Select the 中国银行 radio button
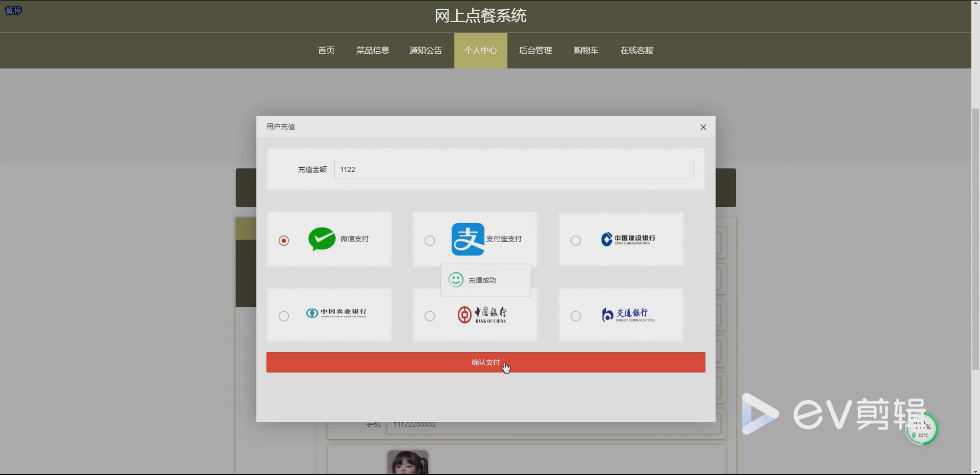 pyautogui.click(x=430, y=316)
